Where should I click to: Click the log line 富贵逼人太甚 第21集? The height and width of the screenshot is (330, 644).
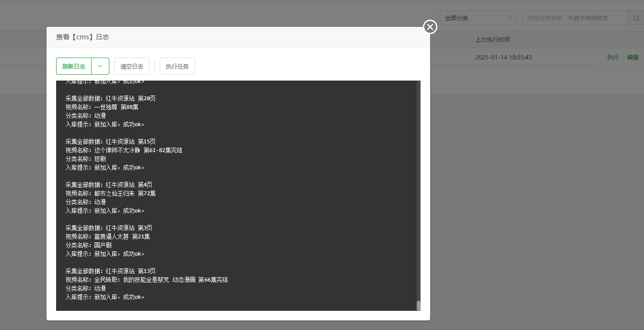108,237
